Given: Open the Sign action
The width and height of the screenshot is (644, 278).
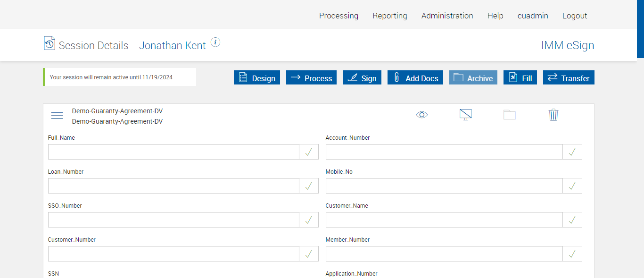Looking at the screenshot, I should [362, 78].
